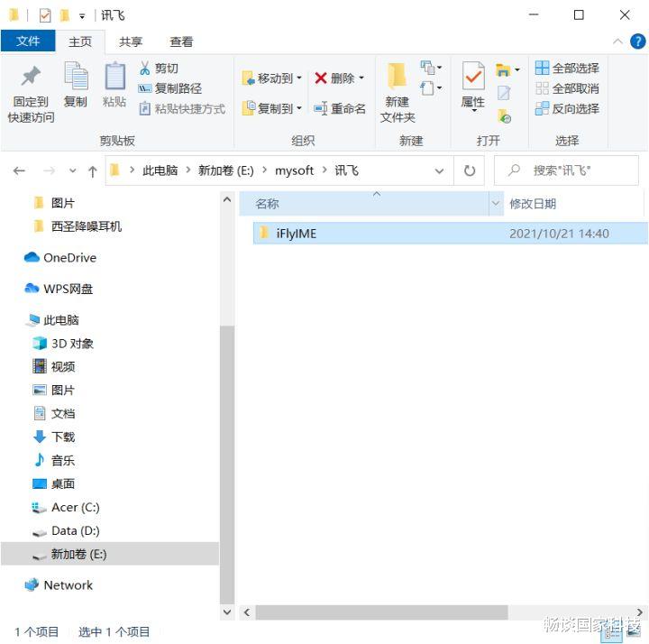This screenshot has width=649, height=644.
Task: Open 下载 (Downloads) in sidebar
Action: pos(54,437)
